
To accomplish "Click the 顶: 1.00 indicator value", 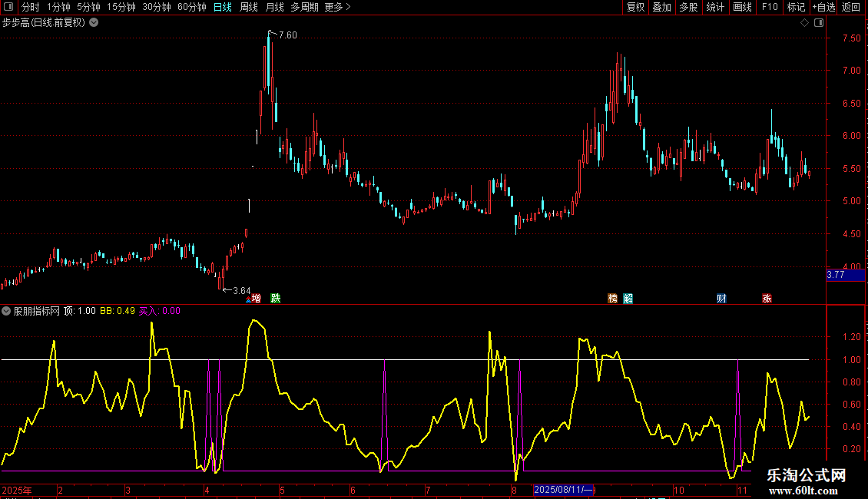I will (80, 311).
